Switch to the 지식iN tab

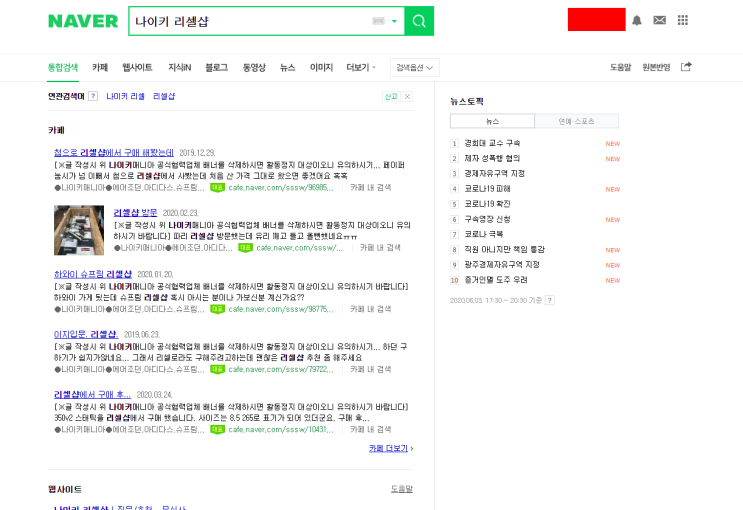point(180,67)
